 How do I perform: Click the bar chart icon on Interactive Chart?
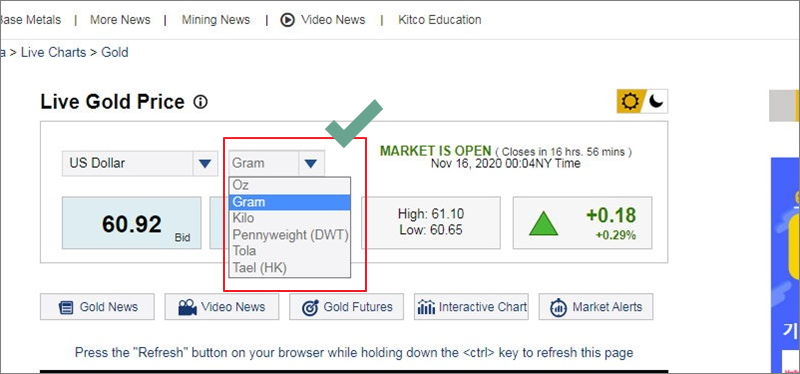pyautogui.click(x=426, y=307)
